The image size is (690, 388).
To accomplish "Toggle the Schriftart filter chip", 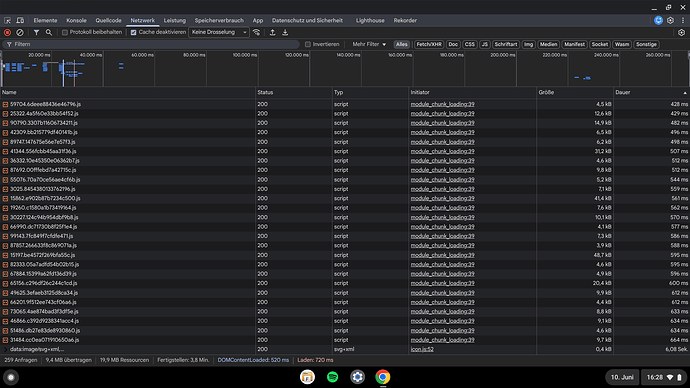I will tap(506, 44).
